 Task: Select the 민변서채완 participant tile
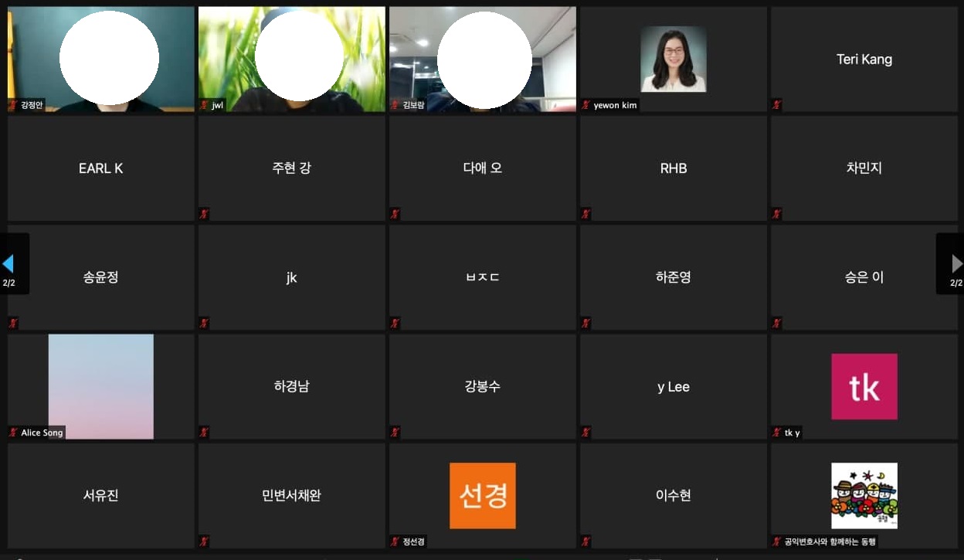click(291, 495)
